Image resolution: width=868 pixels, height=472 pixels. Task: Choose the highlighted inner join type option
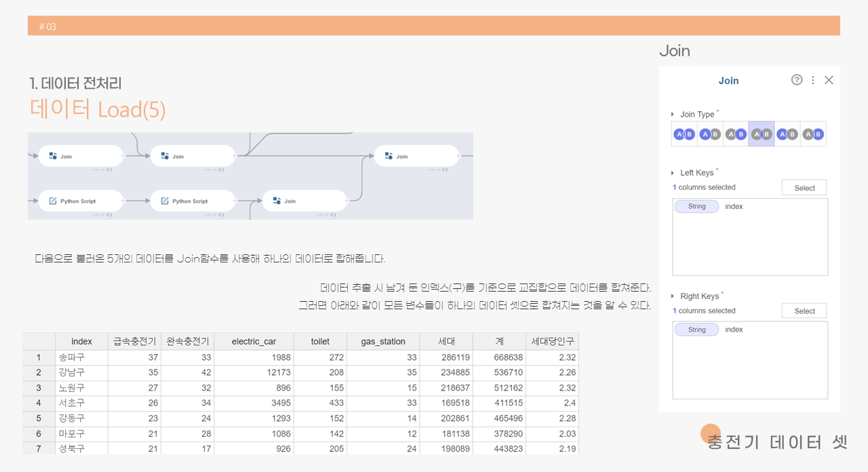761,134
